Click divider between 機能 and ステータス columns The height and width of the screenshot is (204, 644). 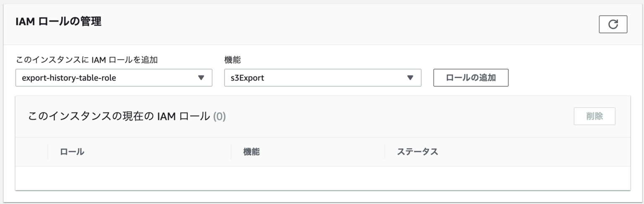point(384,152)
